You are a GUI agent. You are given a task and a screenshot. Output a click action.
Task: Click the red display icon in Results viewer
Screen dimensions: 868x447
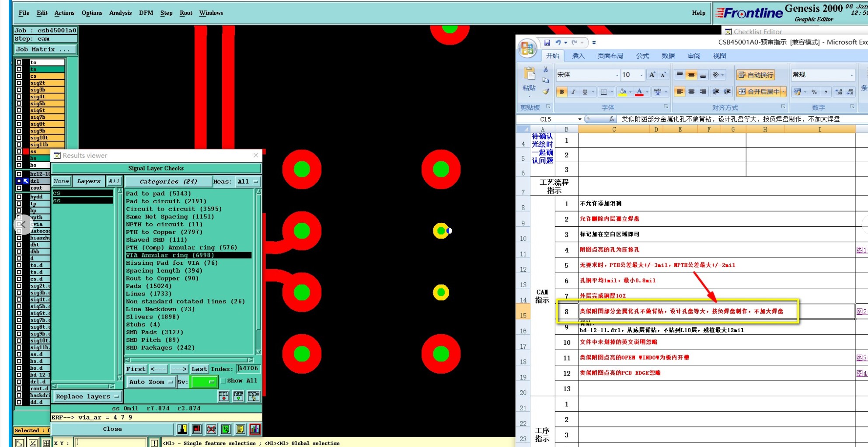click(197, 429)
